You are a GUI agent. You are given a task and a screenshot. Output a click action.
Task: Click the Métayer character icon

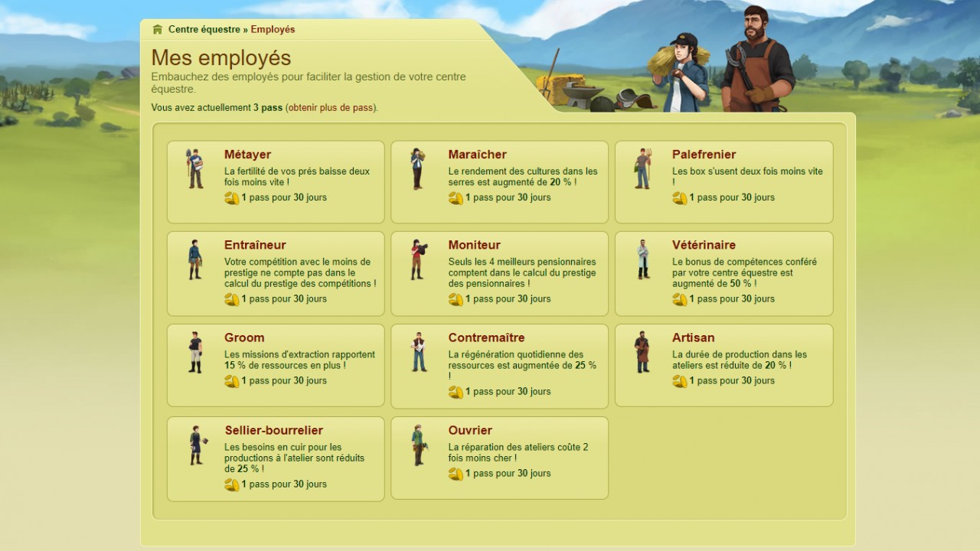[x=195, y=168]
